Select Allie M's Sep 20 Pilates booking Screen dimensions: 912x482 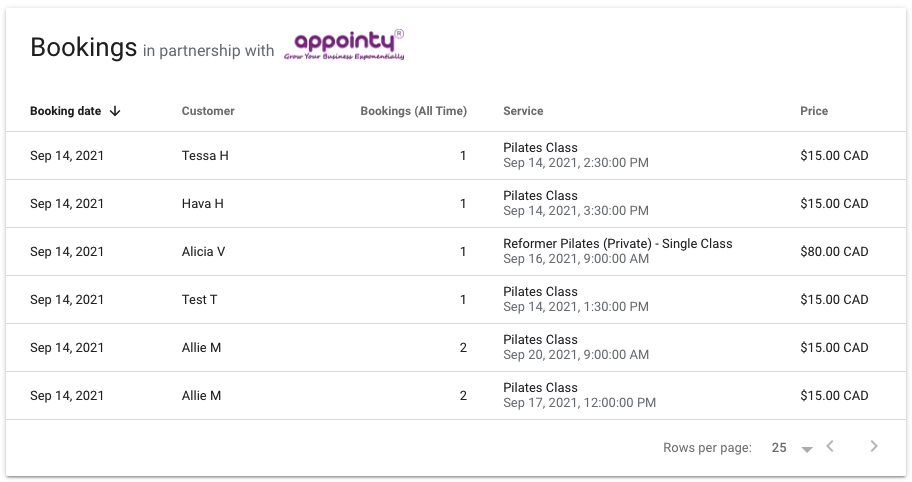point(576,348)
